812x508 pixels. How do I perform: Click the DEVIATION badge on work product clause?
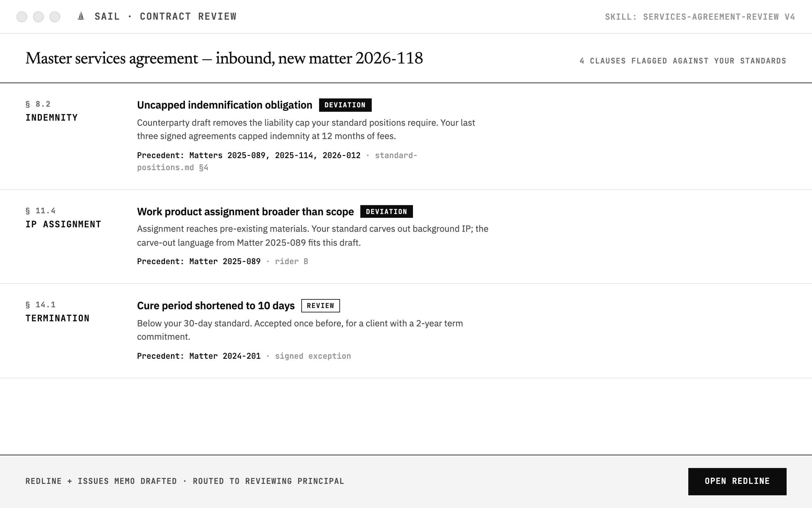click(386, 211)
